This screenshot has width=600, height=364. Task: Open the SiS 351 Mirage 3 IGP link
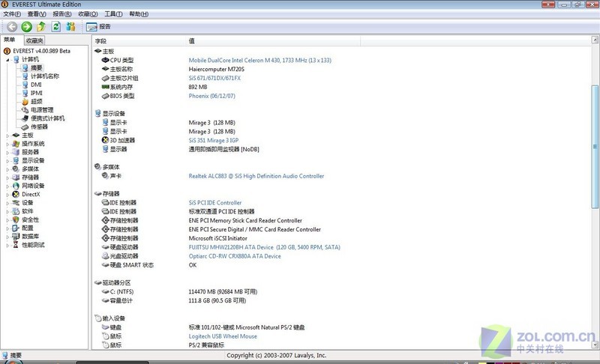[x=214, y=140]
